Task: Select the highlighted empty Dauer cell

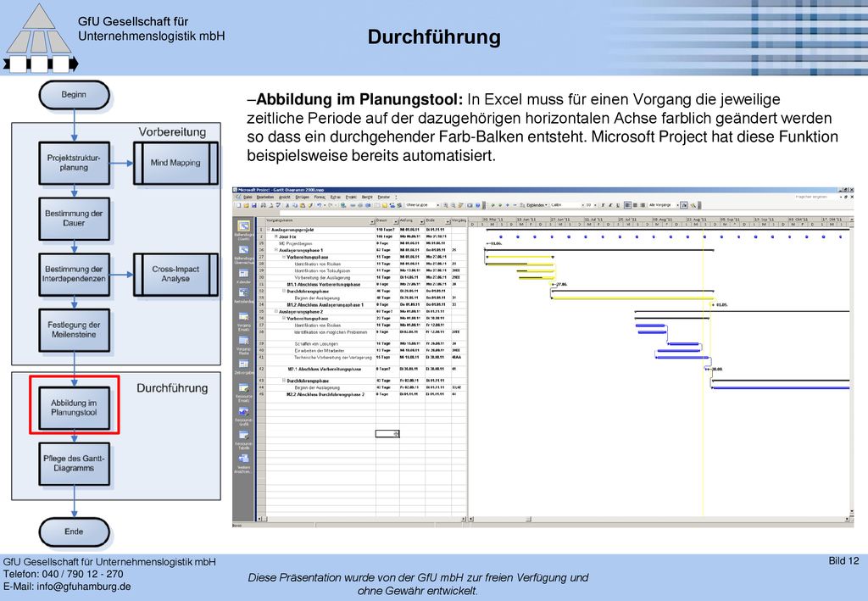Action: [387, 434]
